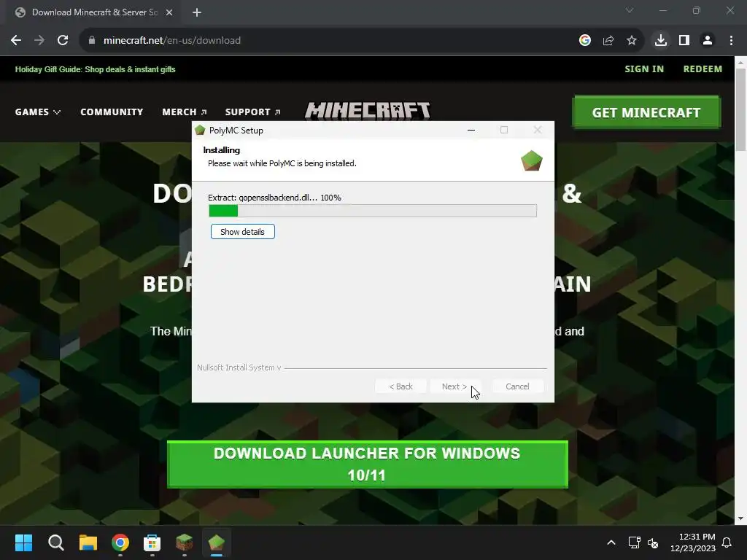Screen dimensions: 747x560
Task: Click PolyMC Setup taskbar icon
Action: pos(216,542)
